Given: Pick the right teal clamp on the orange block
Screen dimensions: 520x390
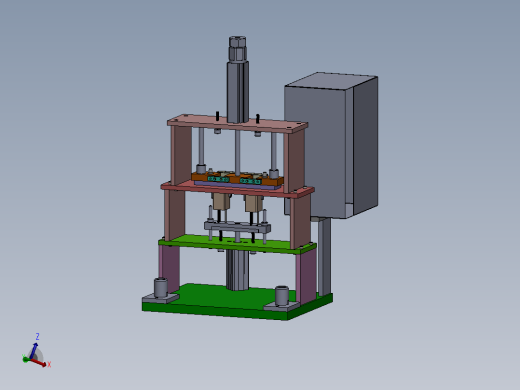Looking at the screenshot, I should coord(250,181).
